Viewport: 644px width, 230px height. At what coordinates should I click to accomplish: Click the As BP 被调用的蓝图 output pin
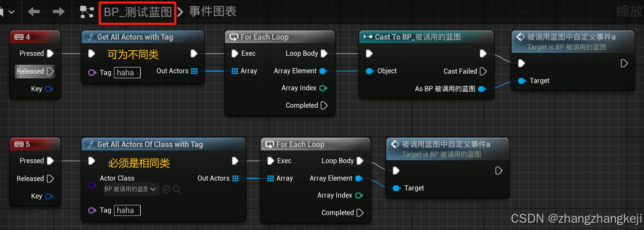point(482,89)
